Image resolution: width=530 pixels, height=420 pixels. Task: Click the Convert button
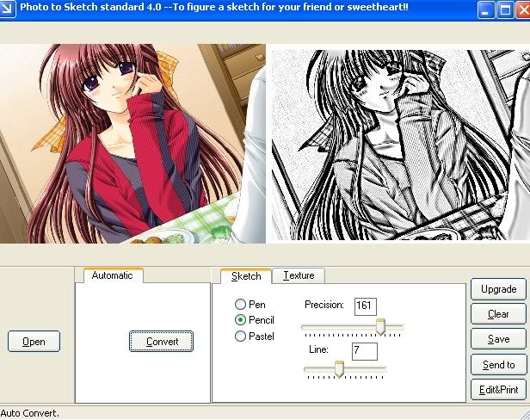tap(162, 342)
